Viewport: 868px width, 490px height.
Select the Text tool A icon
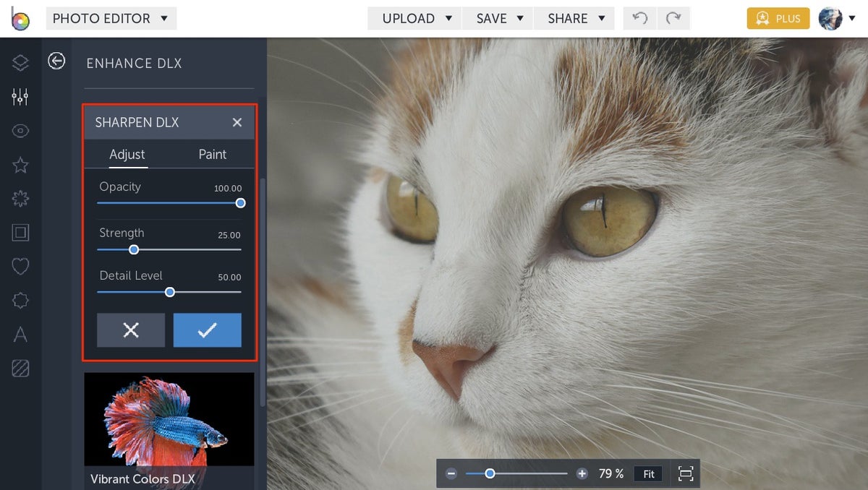pos(20,334)
